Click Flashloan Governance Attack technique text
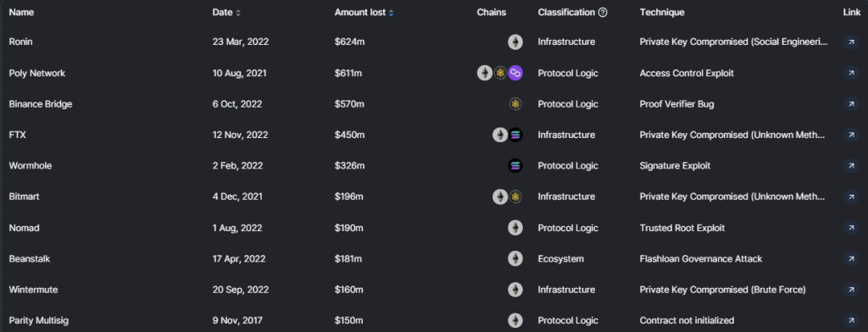Viewport: 868px width, 332px height. (x=700, y=258)
